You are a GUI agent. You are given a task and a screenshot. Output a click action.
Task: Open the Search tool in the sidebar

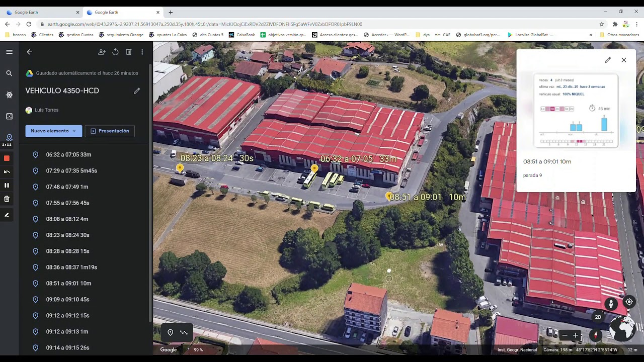coord(9,73)
